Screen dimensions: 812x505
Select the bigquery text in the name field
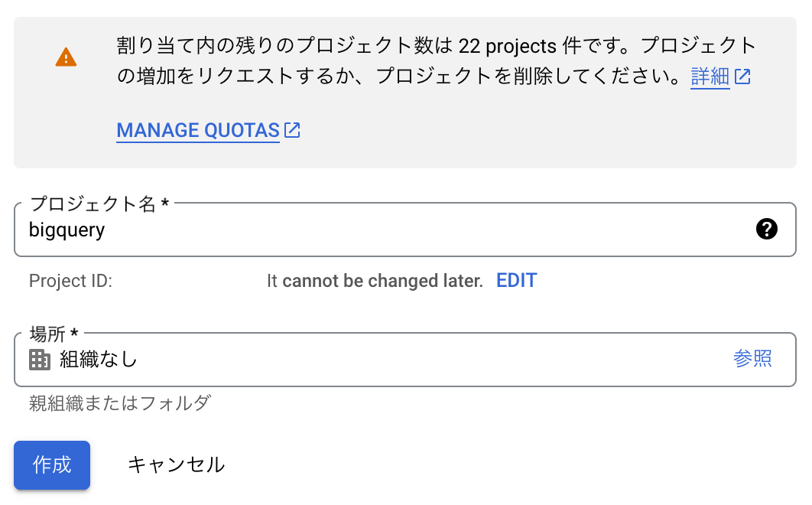67,230
